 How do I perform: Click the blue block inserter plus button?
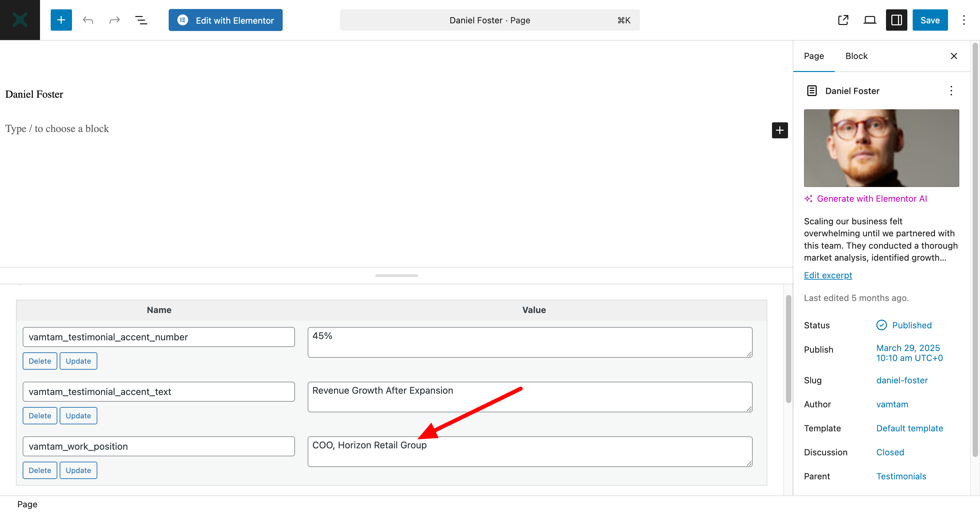(61, 20)
